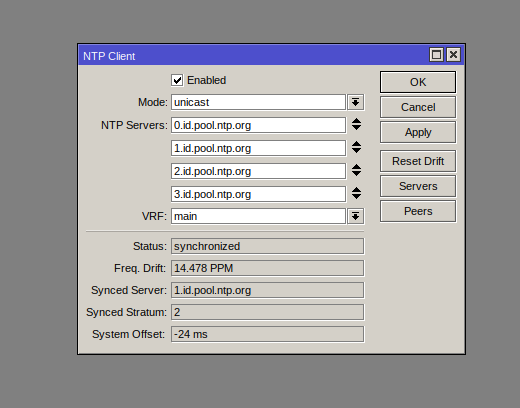Click the VRF field showing main

tap(258, 216)
